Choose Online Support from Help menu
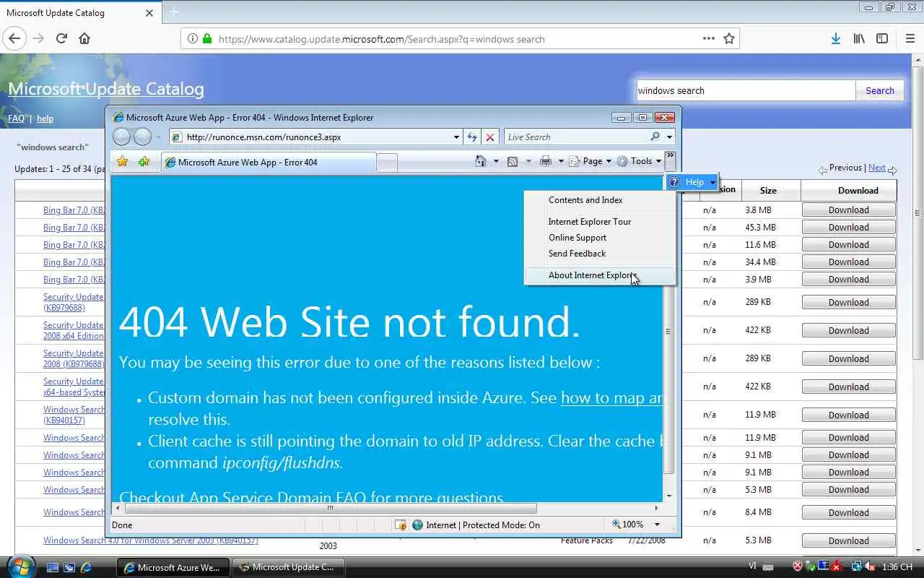 600,238
